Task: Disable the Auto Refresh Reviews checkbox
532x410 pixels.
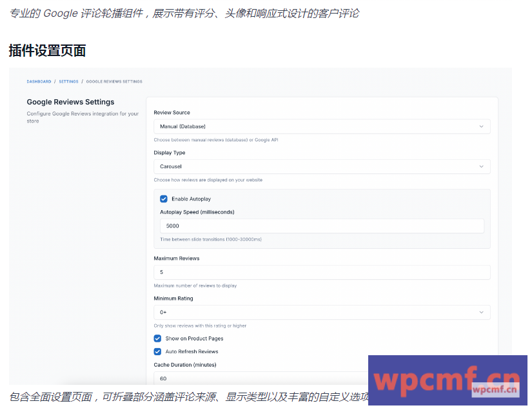Action: coord(157,352)
